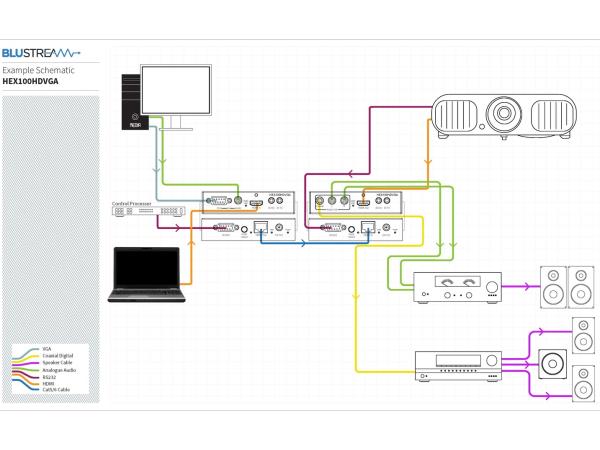Click the right stereo speaker of upper pair
This screenshot has height=450, width=600.
coord(580,285)
